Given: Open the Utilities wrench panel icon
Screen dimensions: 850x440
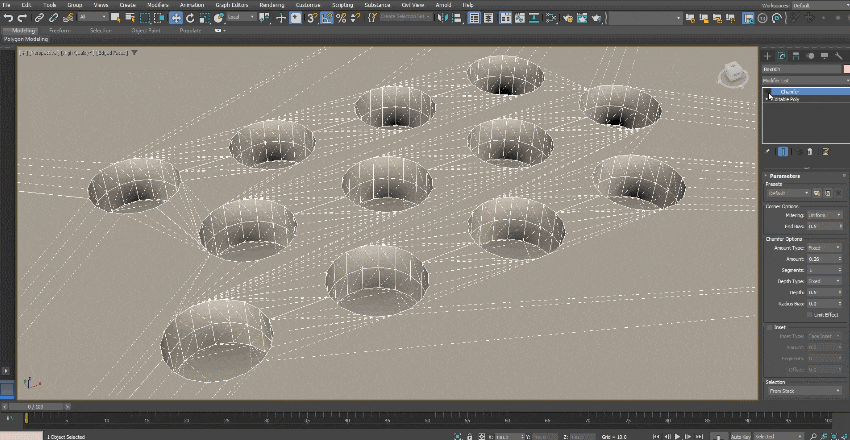Looking at the screenshot, I should point(838,56).
